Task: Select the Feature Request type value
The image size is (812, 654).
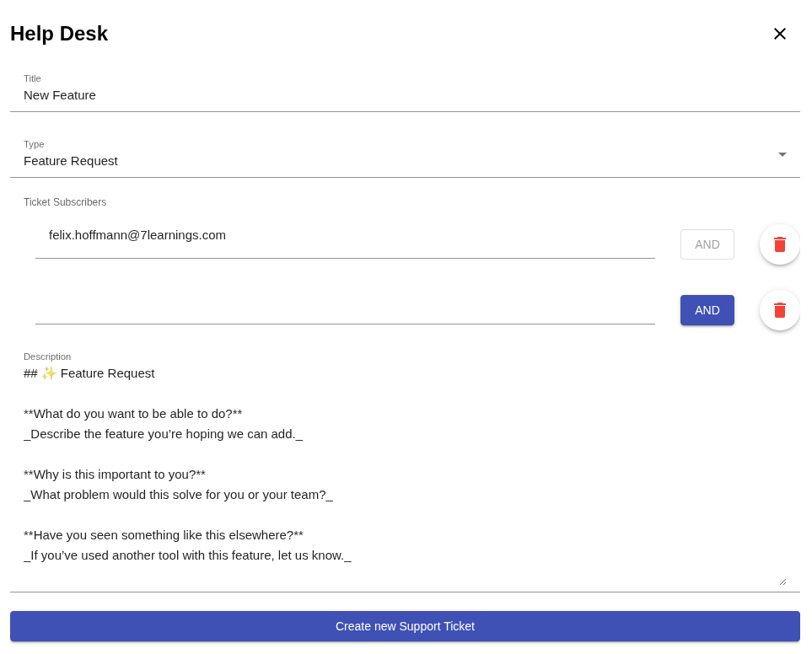Action: (71, 161)
